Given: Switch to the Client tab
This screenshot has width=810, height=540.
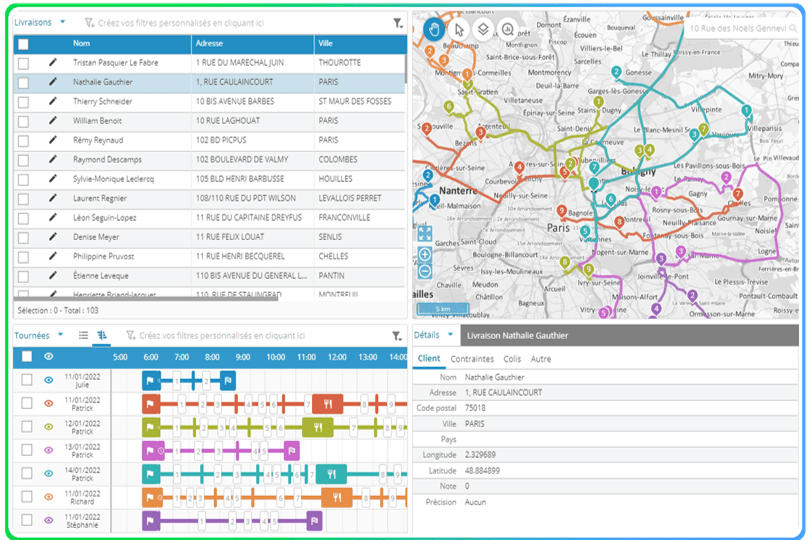Looking at the screenshot, I should 429,359.
